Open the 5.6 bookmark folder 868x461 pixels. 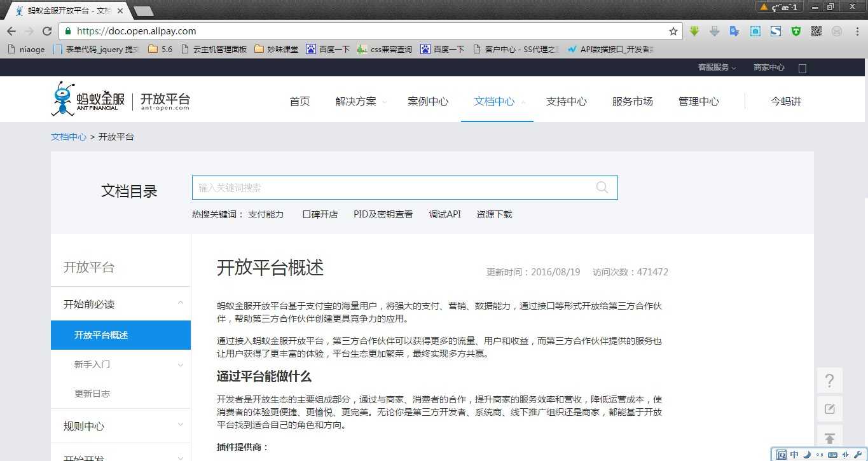point(160,49)
